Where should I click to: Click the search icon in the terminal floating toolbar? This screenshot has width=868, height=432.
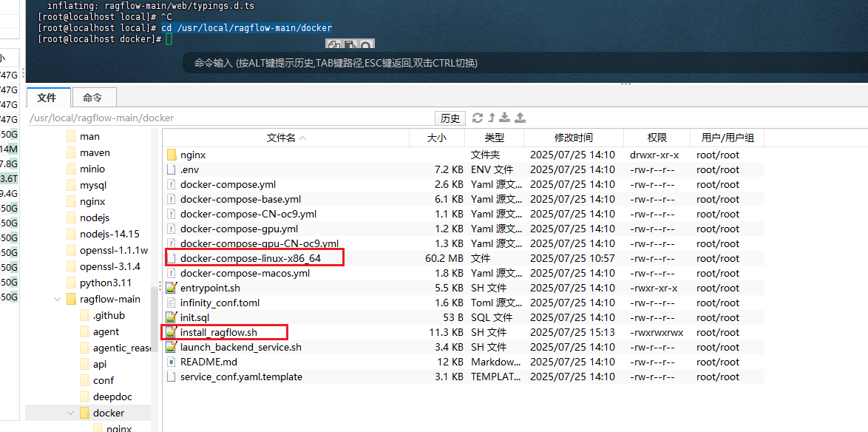pos(367,45)
